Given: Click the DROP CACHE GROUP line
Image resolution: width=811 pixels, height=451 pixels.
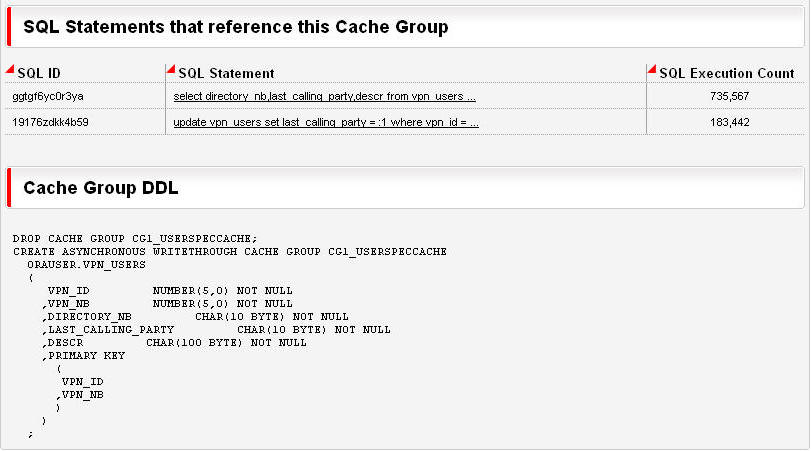Looking at the screenshot, I should [135, 238].
